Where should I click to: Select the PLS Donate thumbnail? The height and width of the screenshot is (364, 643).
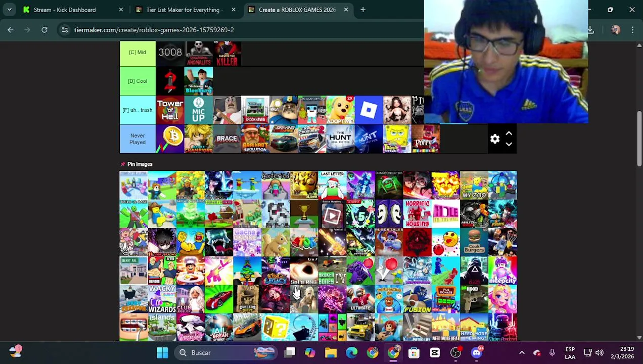point(446,299)
